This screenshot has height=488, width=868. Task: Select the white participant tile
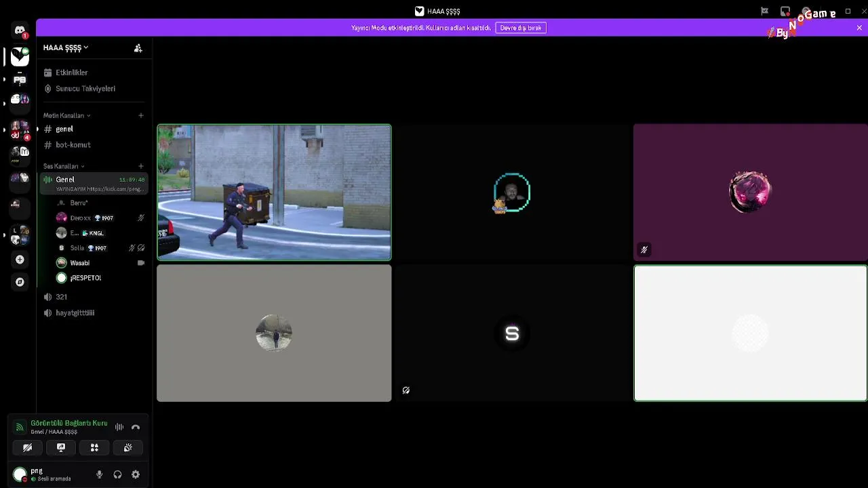(750, 333)
